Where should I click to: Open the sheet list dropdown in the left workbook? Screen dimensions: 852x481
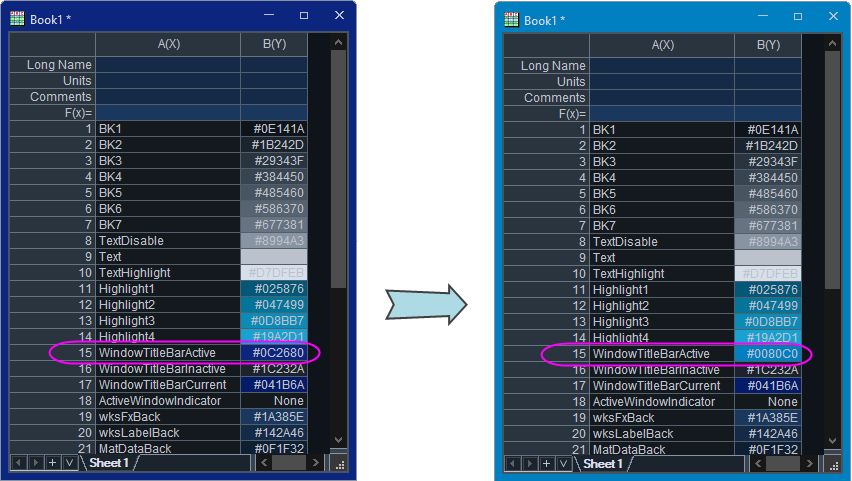pyautogui.click(x=69, y=463)
